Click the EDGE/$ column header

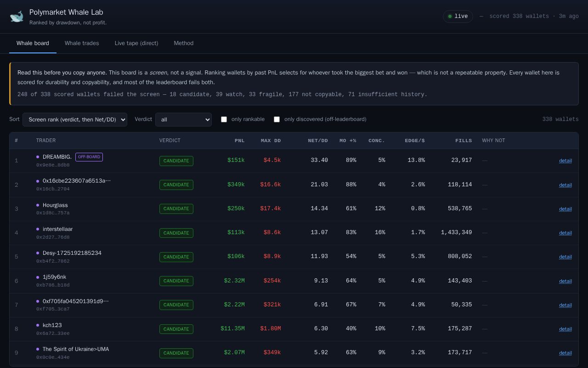tap(415, 140)
